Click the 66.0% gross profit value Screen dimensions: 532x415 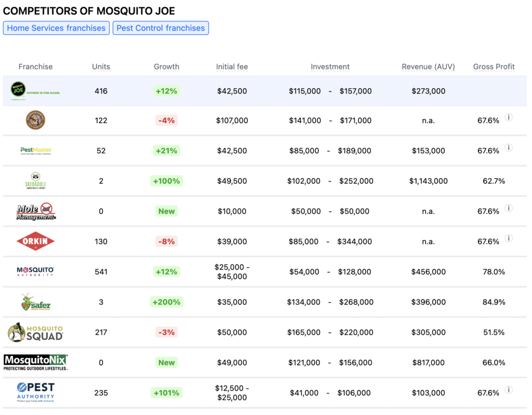click(494, 363)
